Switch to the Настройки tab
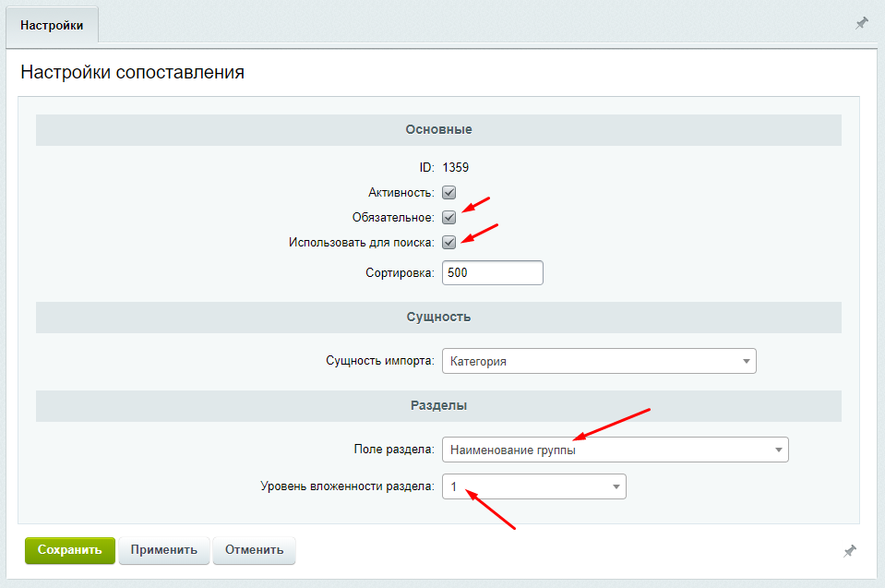 [x=52, y=26]
